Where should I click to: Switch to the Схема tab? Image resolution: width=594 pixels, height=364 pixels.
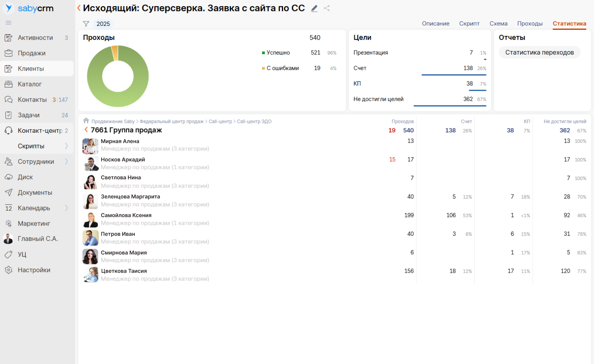(498, 24)
